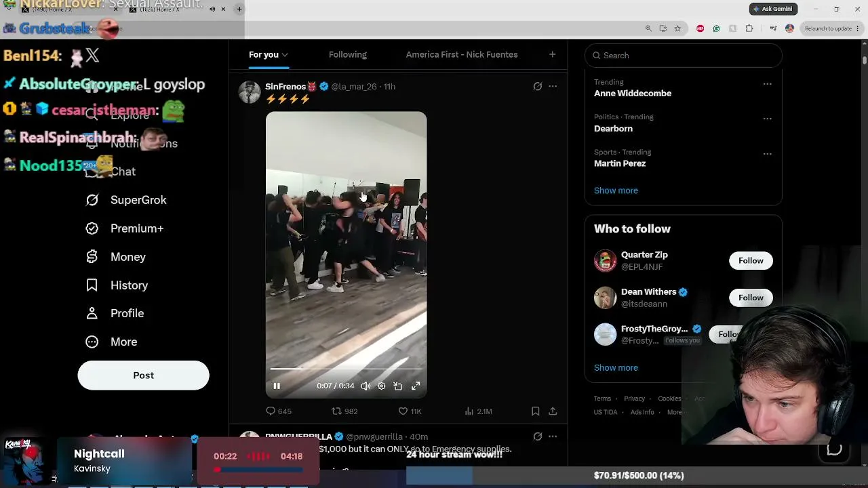Image resolution: width=868 pixels, height=488 pixels.
Task: Open Profile in the sidebar
Action: (x=115, y=313)
